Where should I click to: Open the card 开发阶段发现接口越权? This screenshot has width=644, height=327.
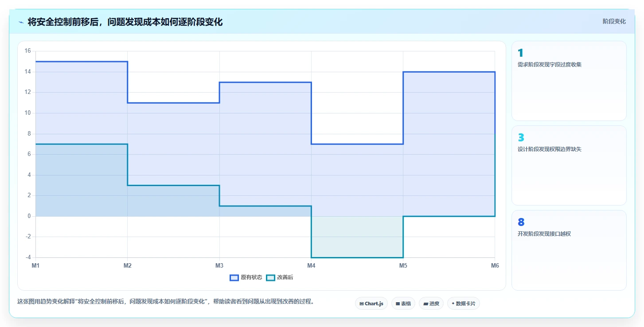click(x=569, y=250)
